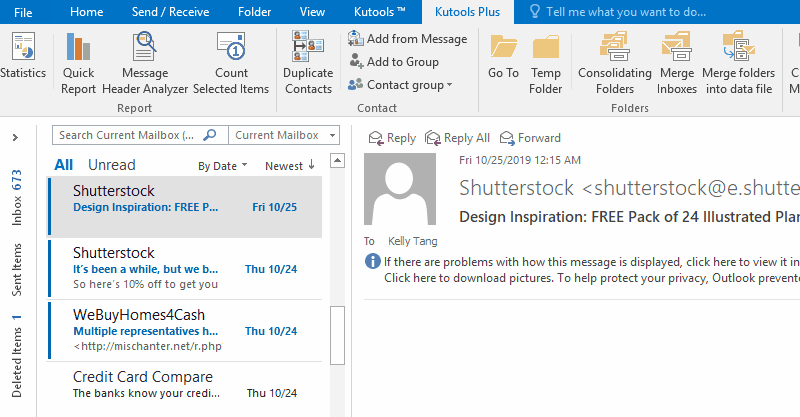The height and width of the screenshot is (417, 800).
Task: Select Shutterstock It's been a while email
Action: coord(185,268)
